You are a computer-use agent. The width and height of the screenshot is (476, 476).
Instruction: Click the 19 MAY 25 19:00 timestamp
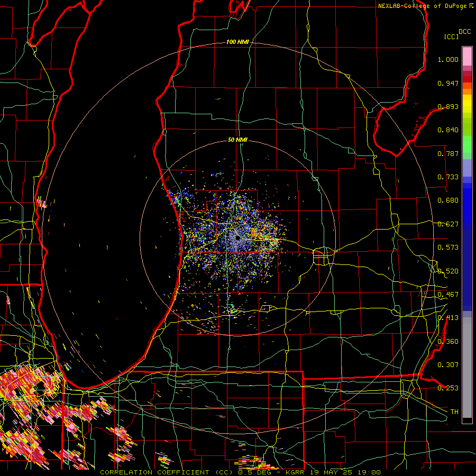coord(345,472)
